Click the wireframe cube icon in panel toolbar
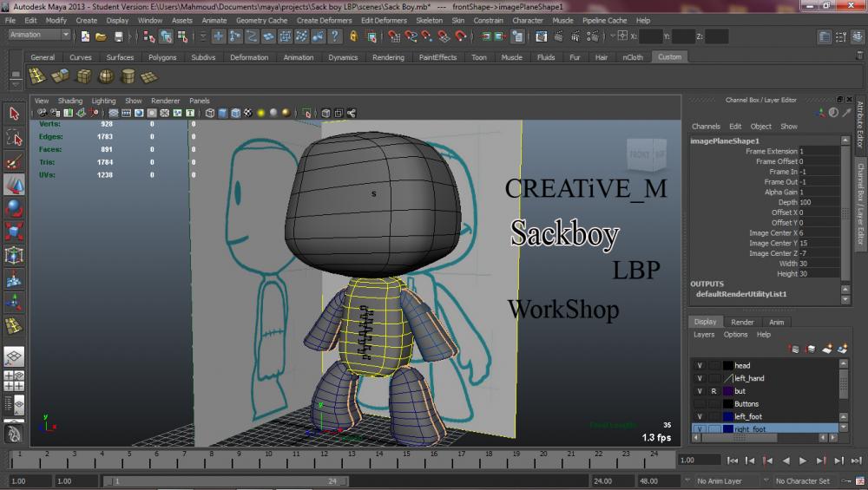868x490 pixels. coord(210,113)
